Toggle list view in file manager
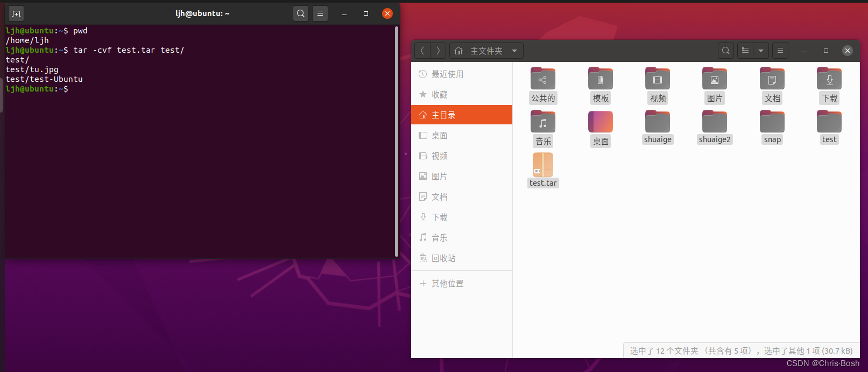The height and width of the screenshot is (372, 868). coord(745,51)
